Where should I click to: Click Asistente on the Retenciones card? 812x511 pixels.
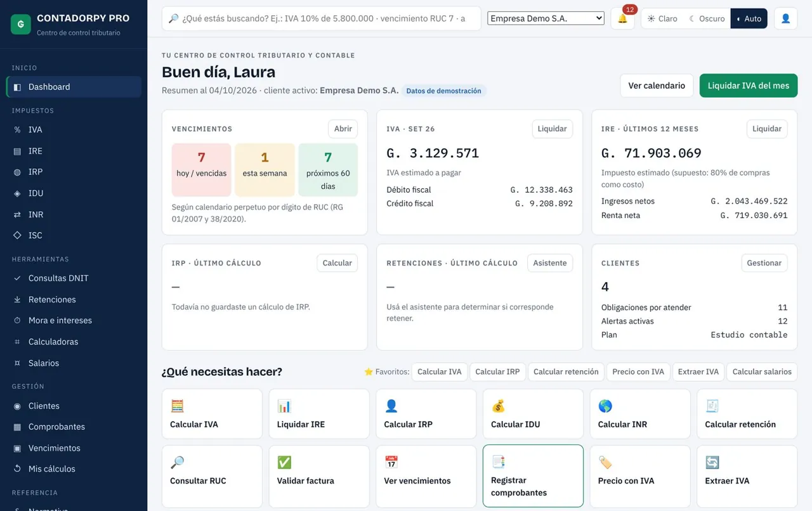pyautogui.click(x=550, y=263)
